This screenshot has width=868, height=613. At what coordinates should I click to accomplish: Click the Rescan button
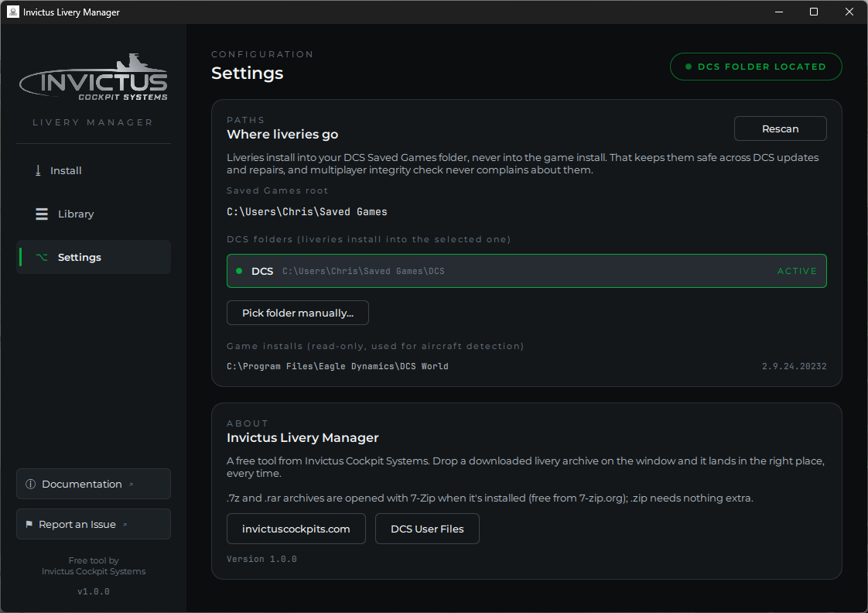point(780,128)
